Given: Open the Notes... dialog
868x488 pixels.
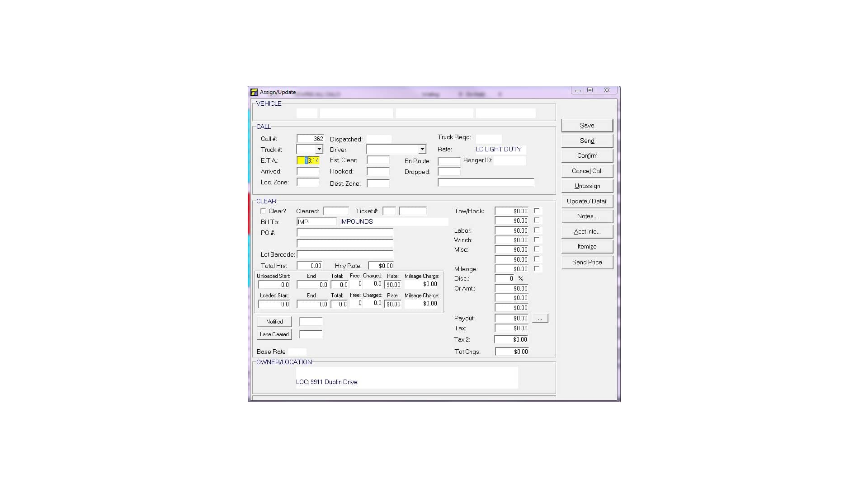Looking at the screenshot, I should point(587,216).
